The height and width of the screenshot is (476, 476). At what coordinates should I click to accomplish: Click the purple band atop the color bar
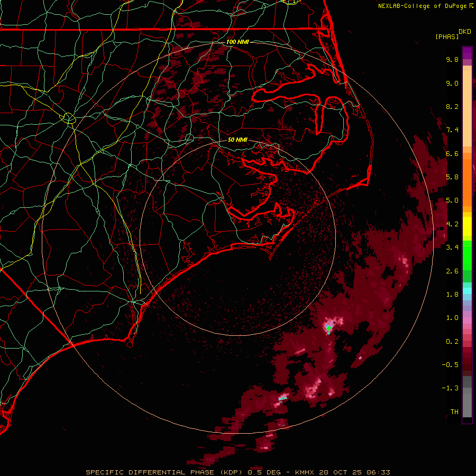tap(467, 53)
